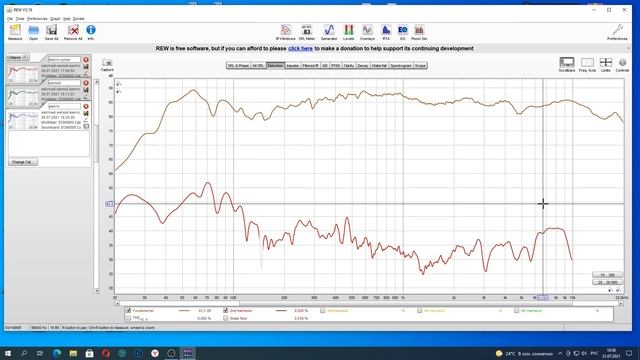This screenshot has height=360, width=640.
Task: Delete the second measurement via red icon
Action: click(x=86, y=83)
